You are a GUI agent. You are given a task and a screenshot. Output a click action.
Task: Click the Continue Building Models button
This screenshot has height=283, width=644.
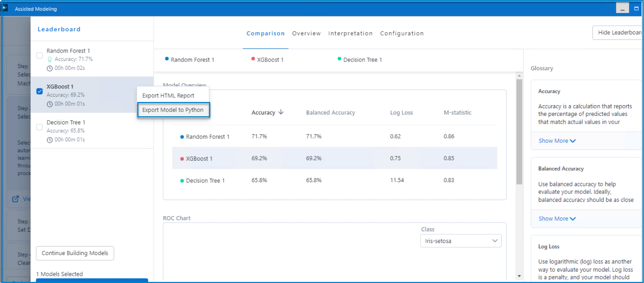[x=75, y=253]
